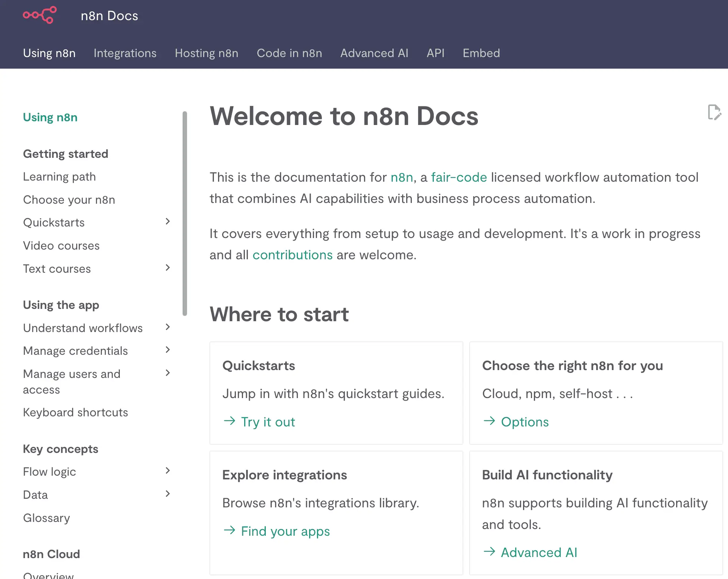
Task: Expand the Manage users and access chevron
Action: click(x=168, y=373)
